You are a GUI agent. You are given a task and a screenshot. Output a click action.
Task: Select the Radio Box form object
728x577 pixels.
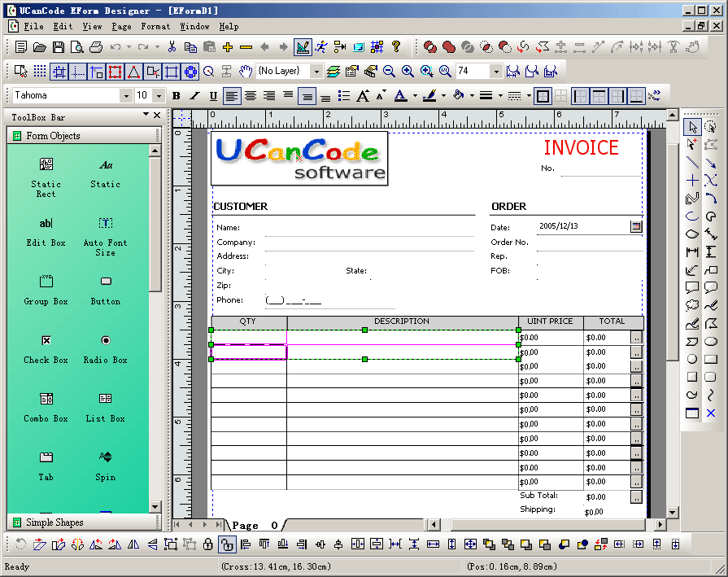pos(106,349)
